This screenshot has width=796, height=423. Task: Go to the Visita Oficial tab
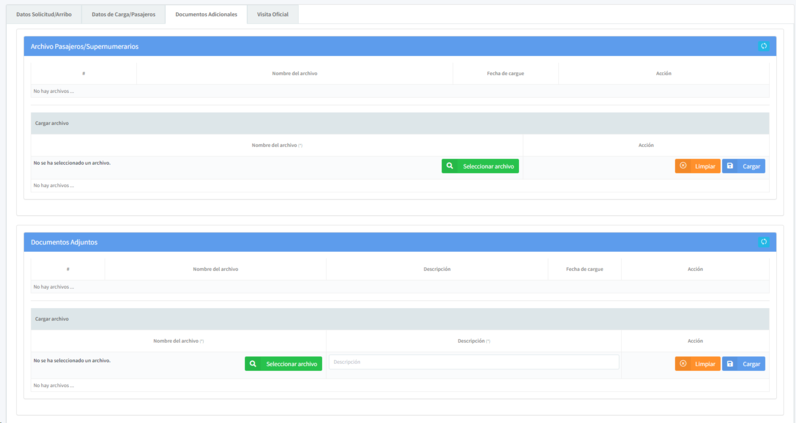point(272,15)
